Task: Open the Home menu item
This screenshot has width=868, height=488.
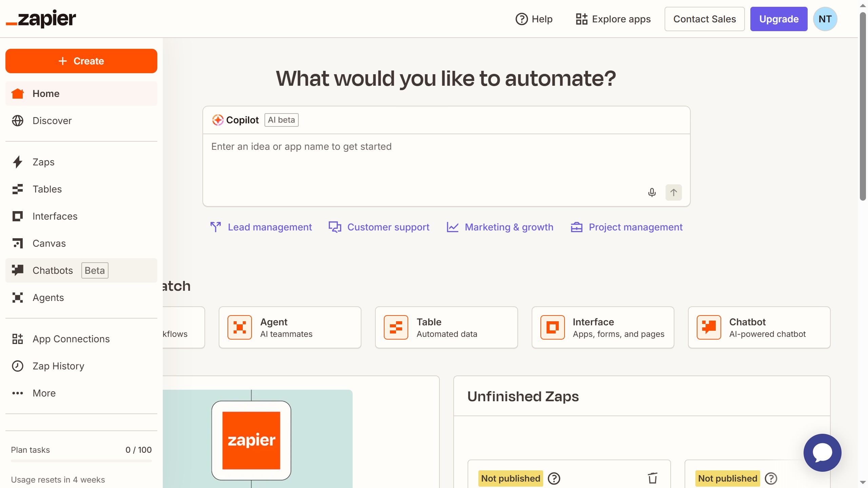Action: tap(81, 94)
